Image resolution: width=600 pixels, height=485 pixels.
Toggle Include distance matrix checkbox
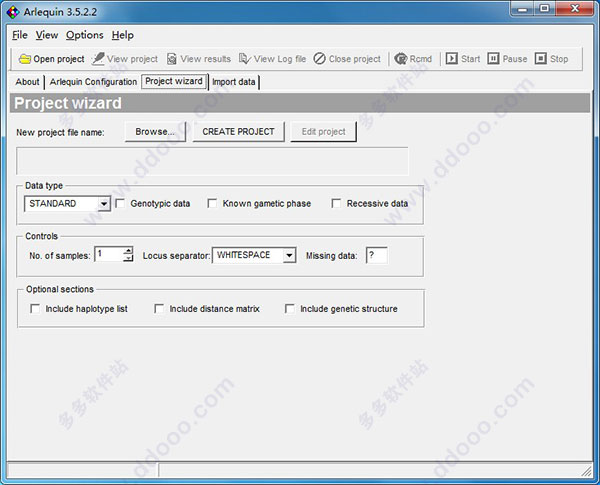click(x=159, y=309)
